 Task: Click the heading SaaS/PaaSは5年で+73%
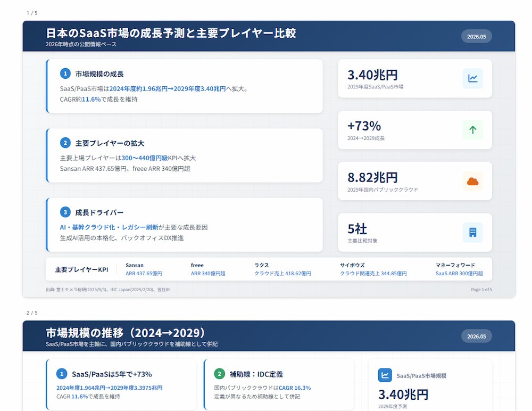112,374
